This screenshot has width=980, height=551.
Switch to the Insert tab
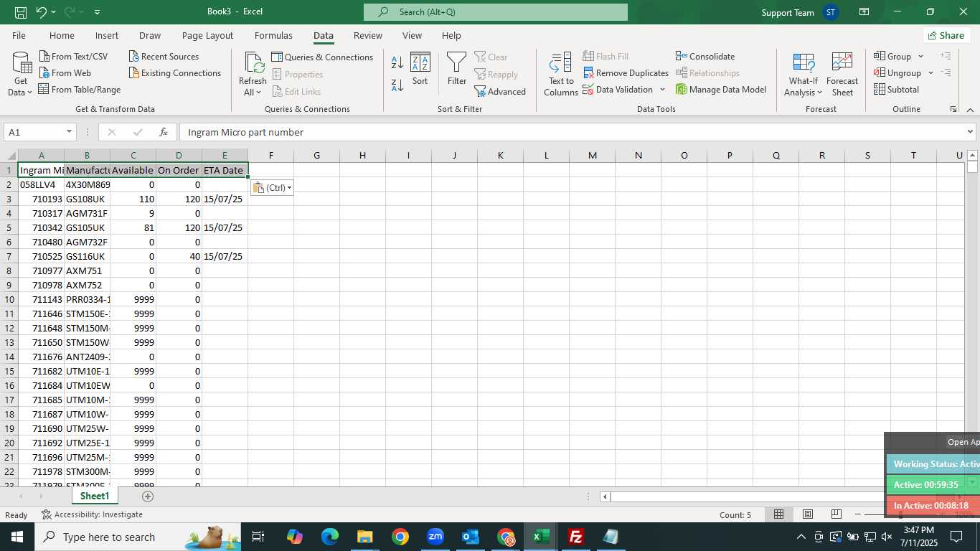pyautogui.click(x=107, y=35)
